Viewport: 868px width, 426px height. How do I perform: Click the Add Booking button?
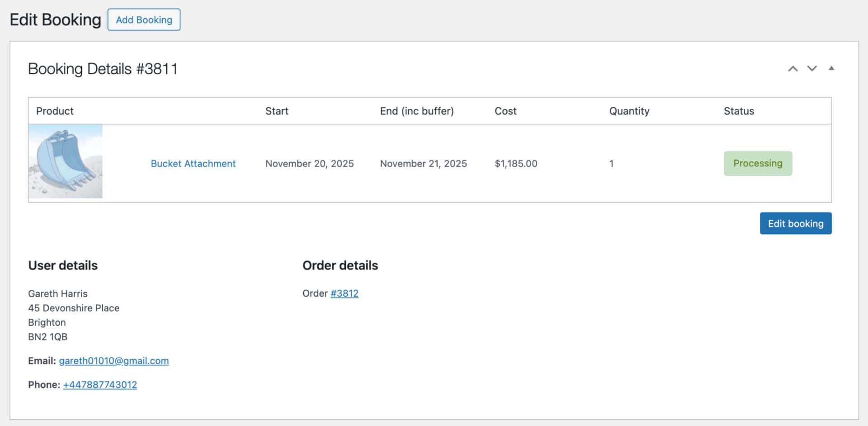(x=144, y=19)
